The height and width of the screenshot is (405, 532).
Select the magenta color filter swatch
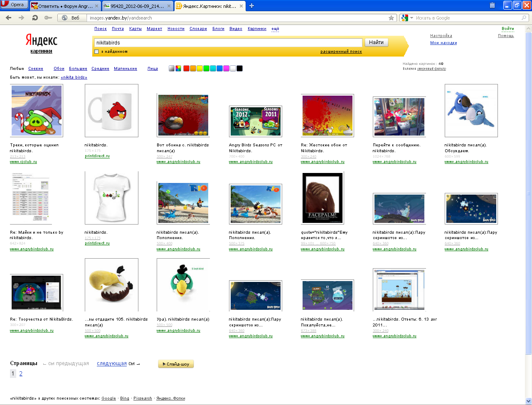click(x=226, y=69)
